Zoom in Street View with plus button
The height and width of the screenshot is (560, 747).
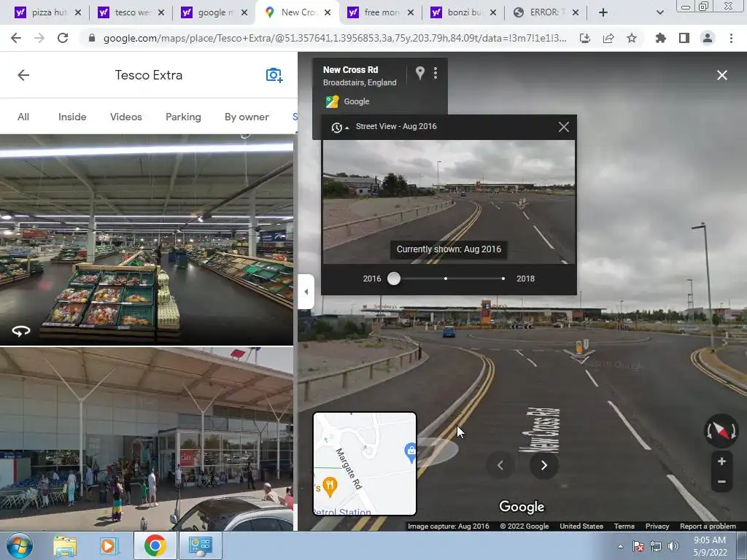[721, 461]
